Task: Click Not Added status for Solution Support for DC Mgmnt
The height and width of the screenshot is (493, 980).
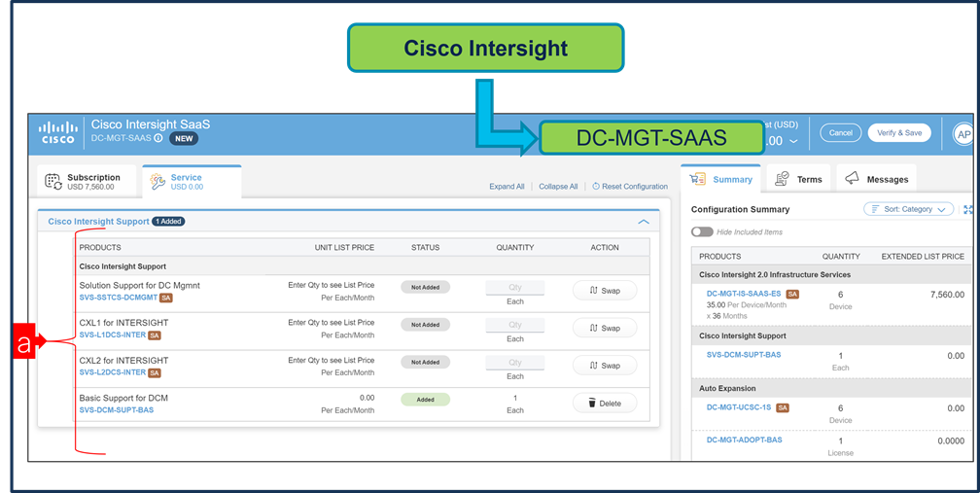Action: pyautogui.click(x=425, y=288)
